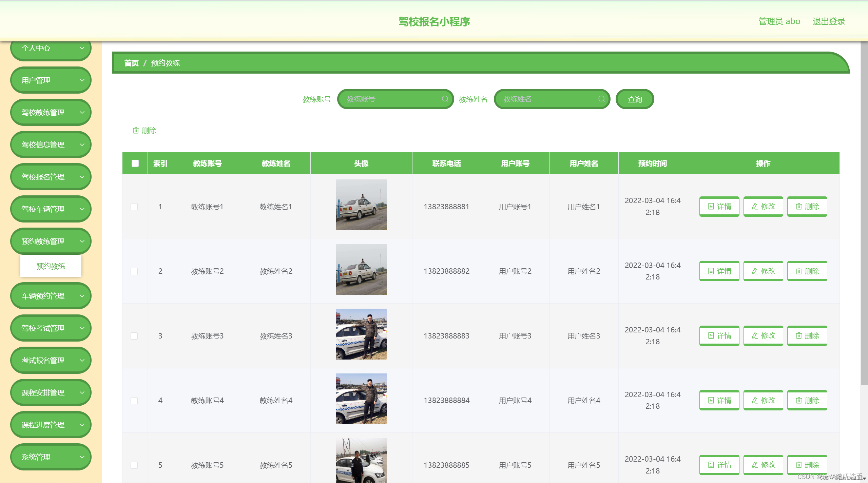The height and width of the screenshot is (483, 868).
Task: Click the 管理员 abo account label
Action: pos(779,21)
